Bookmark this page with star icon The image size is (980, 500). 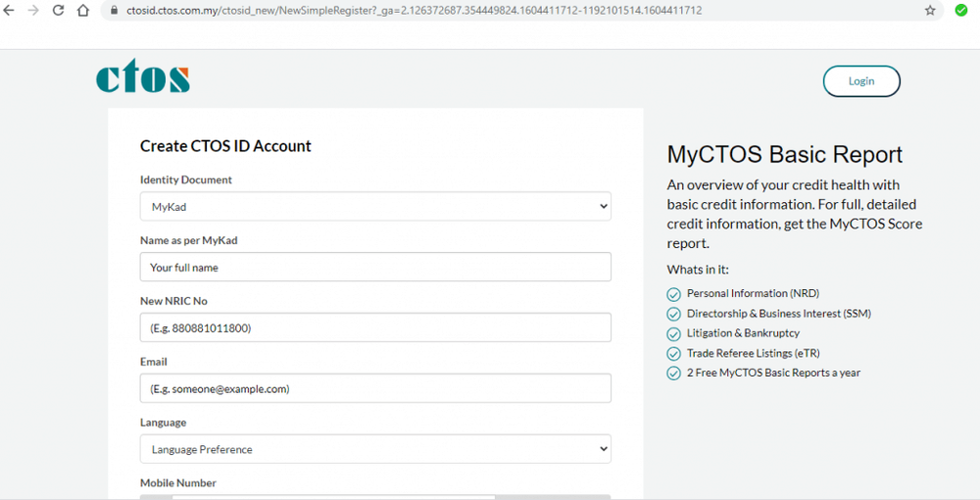[x=930, y=11]
